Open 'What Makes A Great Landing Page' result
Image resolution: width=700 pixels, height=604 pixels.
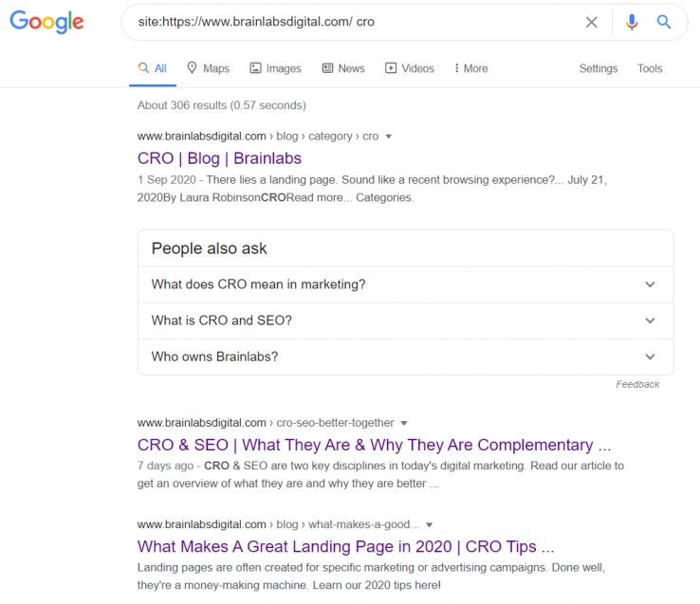[x=345, y=546]
